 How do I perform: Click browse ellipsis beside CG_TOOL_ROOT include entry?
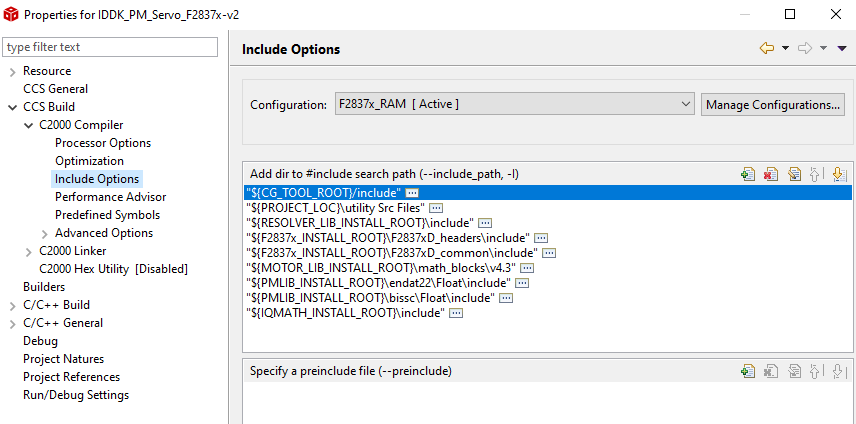click(x=412, y=191)
